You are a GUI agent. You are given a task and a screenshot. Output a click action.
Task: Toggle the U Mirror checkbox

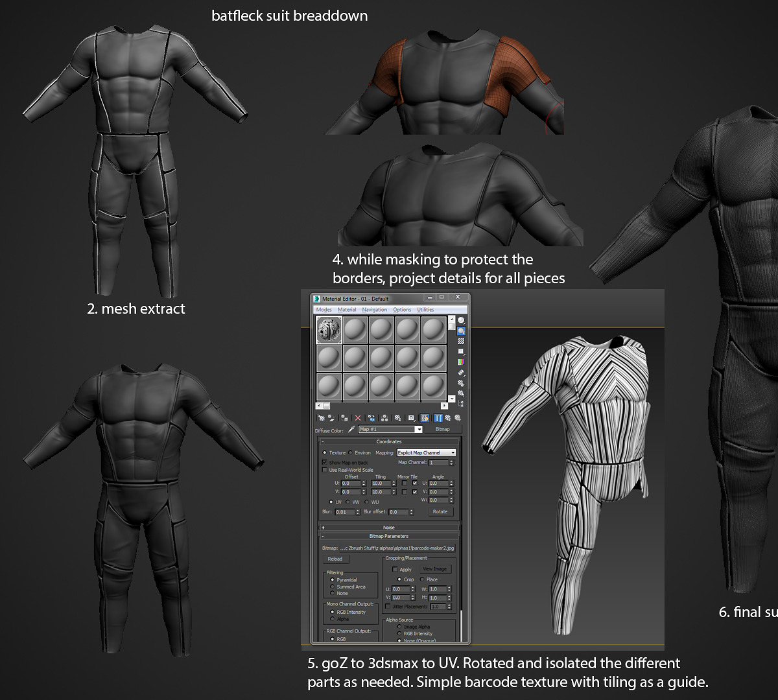pyautogui.click(x=405, y=483)
